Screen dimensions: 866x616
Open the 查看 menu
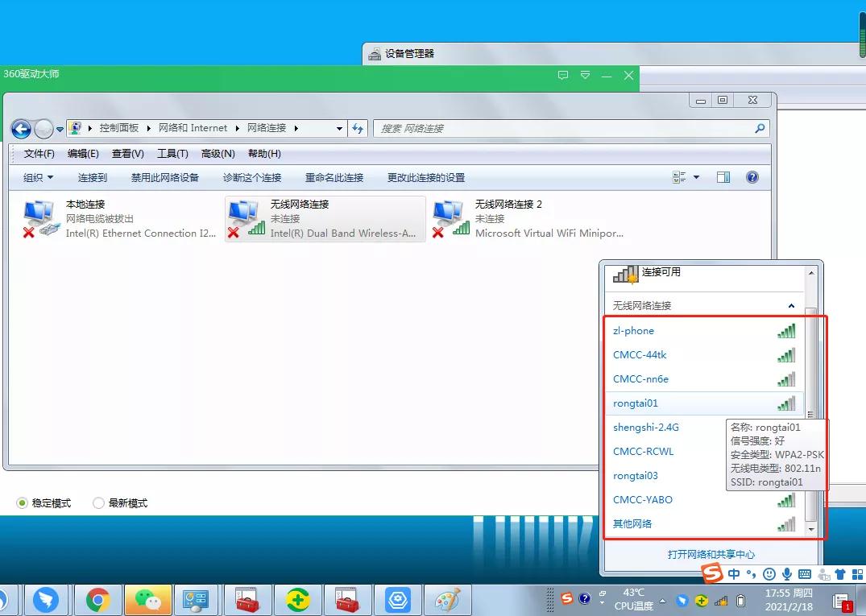point(129,153)
